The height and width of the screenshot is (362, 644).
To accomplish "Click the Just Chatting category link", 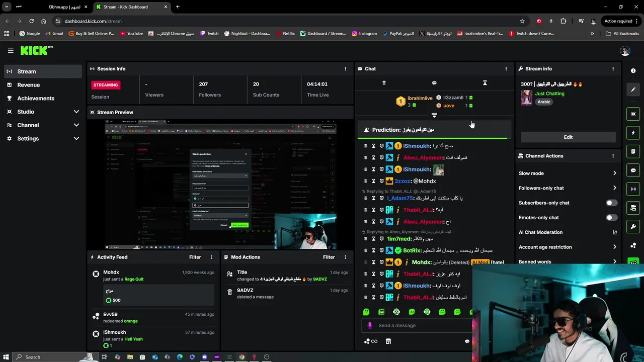I will [549, 94].
